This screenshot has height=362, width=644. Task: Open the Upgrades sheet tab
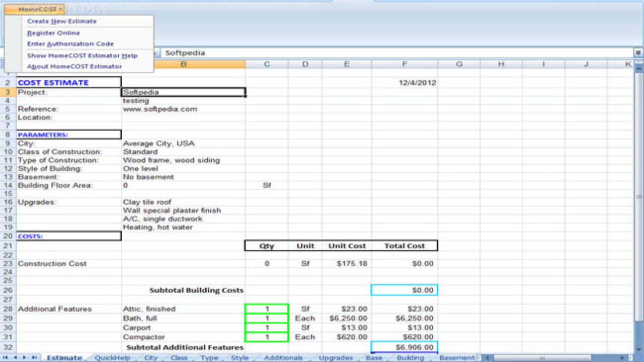[336, 358]
